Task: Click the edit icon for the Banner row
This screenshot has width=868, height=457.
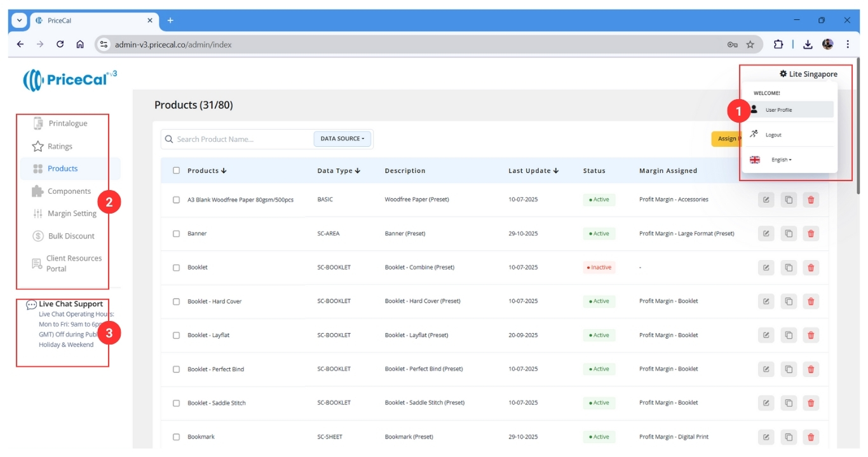Action: (766, 233)
